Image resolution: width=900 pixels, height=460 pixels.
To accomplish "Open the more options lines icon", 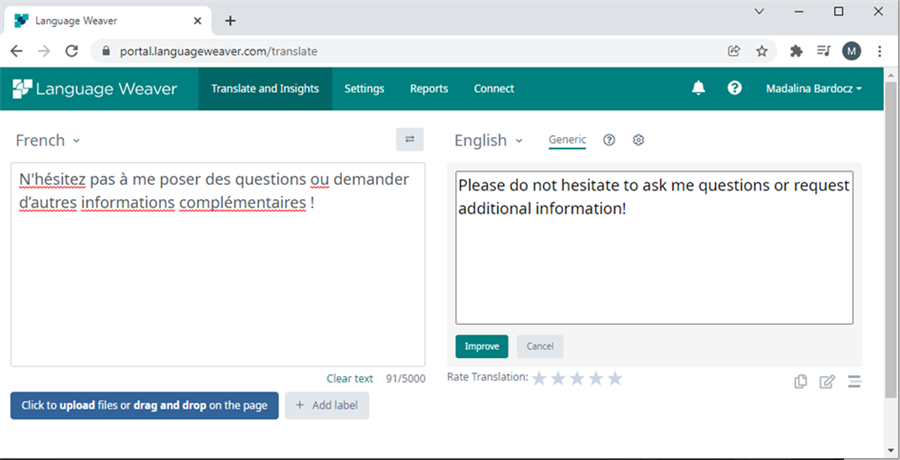I will click(854, 381).
